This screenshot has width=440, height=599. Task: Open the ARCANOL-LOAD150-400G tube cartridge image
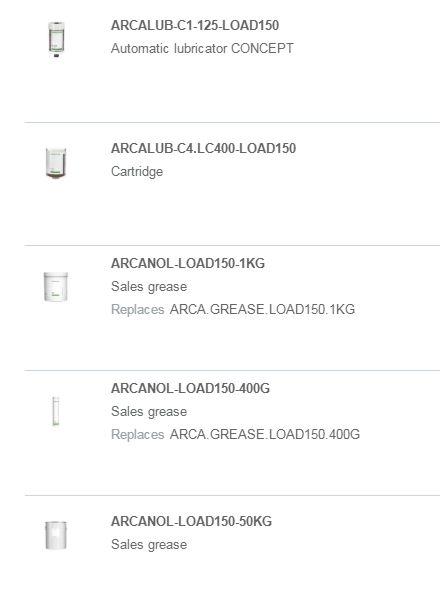pyautogui.click(x=56, y=411)
